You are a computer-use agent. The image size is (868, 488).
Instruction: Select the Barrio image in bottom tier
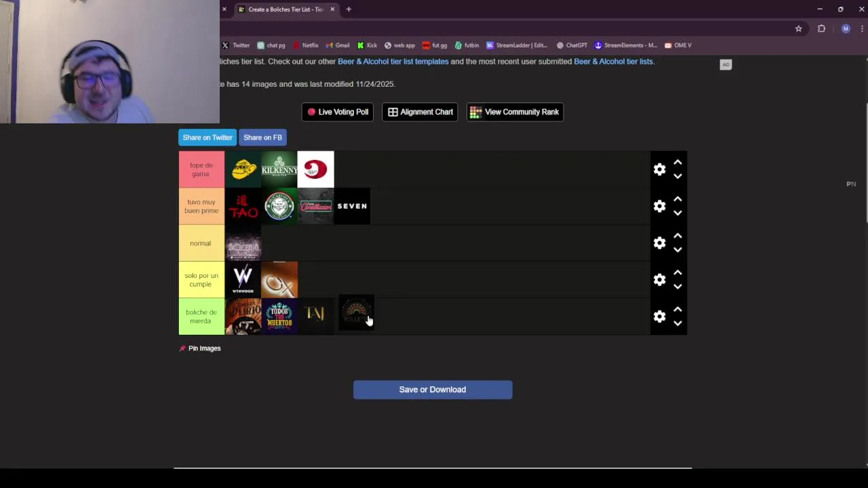click(x=243, y=317)
